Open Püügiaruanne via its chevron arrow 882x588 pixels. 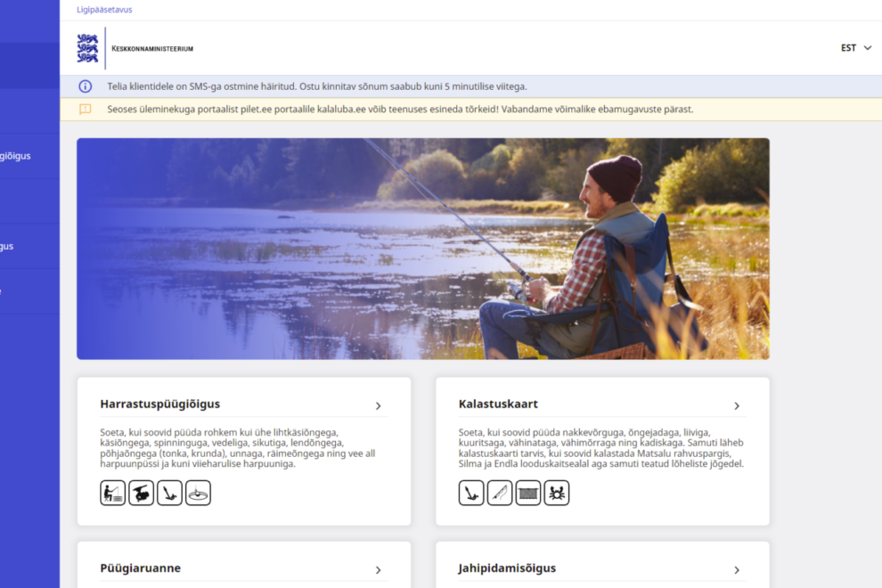[x=378, y=570]
